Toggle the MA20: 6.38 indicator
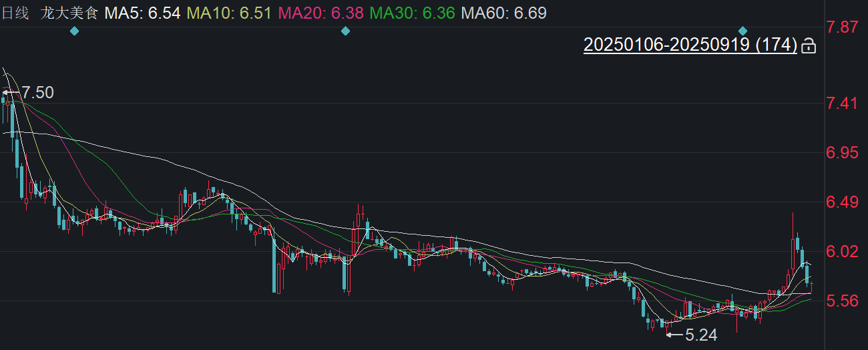The height and width of the screenshot is (350, 868). pos(320,13)
